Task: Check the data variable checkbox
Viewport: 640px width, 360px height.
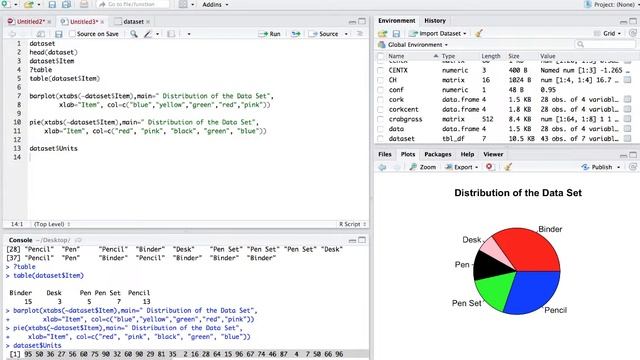Action: (380, 129)
